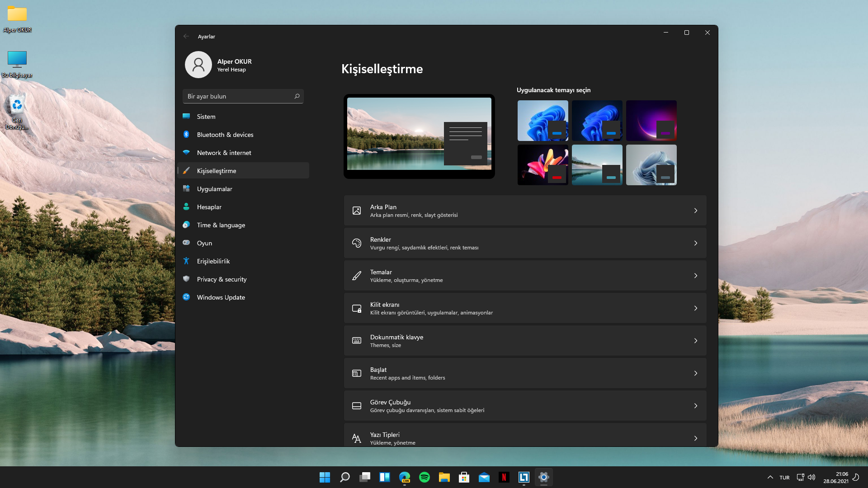Click the Privacy & security shield icon
The height and width of the screenshot is (488, 868).
186,279
